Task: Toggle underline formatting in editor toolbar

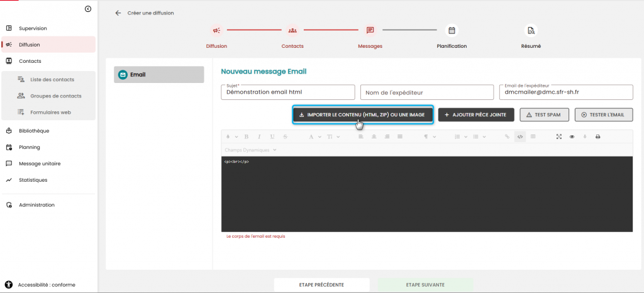Action: 272,136
